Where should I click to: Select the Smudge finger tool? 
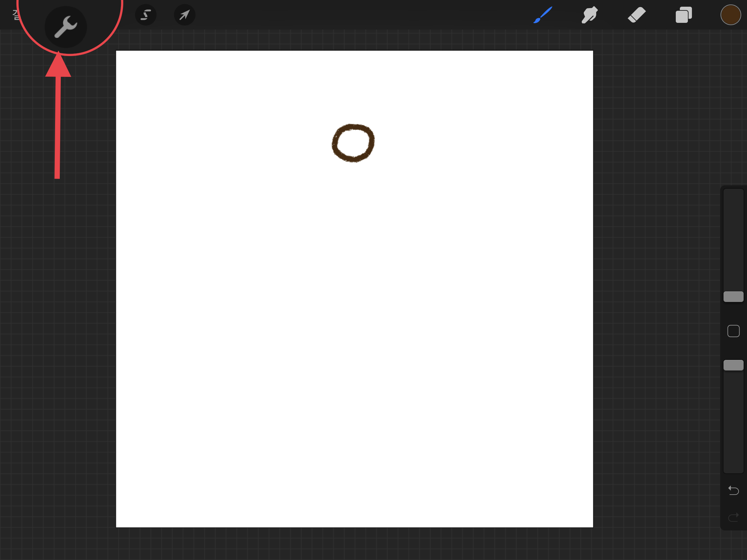pos(589,15)
